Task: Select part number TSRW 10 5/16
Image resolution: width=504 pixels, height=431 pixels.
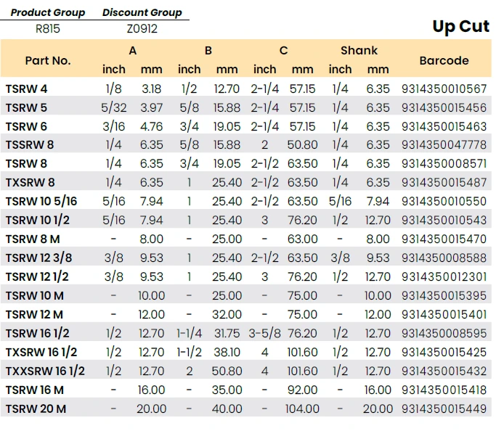Action: [x=41, y=201]
